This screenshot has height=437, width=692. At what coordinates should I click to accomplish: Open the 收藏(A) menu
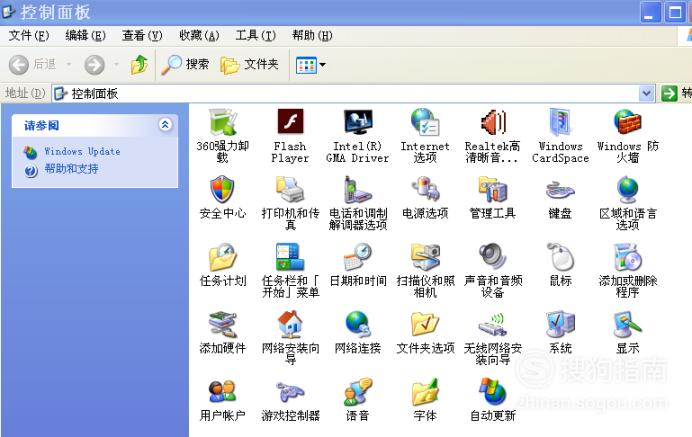click(199, 35)
